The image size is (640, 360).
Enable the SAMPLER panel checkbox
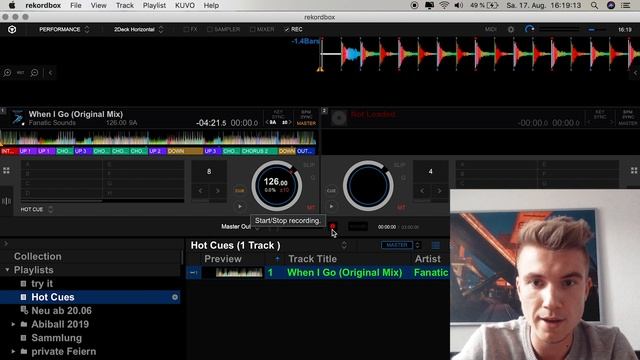pyautogui.click(x=210, y=29)
